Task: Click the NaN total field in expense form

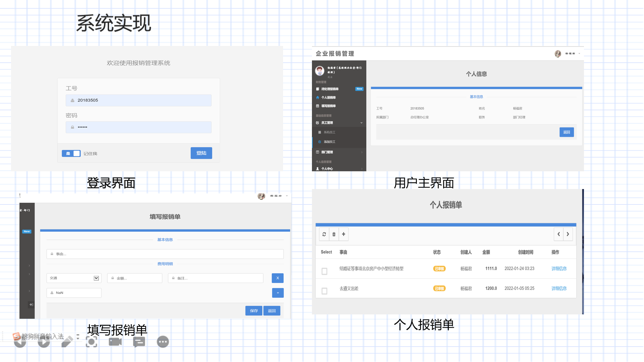Action: click(x=74, y=293)
